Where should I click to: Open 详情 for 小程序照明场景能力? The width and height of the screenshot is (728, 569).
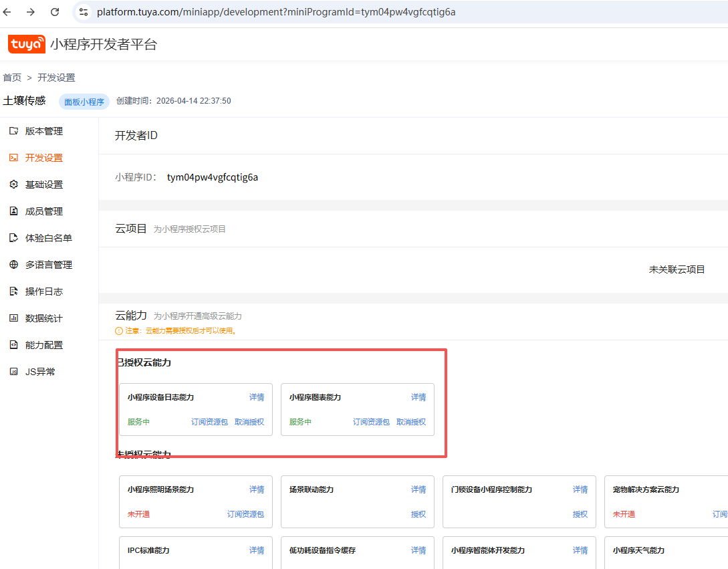[257, 489]
